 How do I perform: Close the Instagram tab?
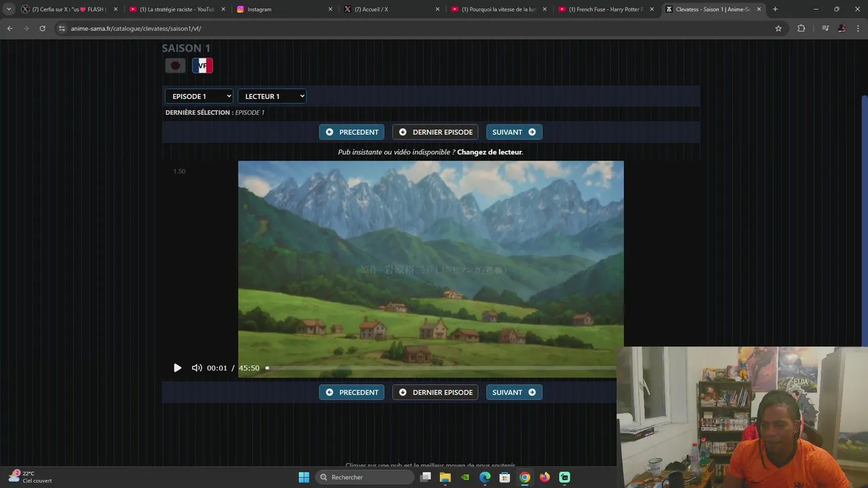point(330,9)
